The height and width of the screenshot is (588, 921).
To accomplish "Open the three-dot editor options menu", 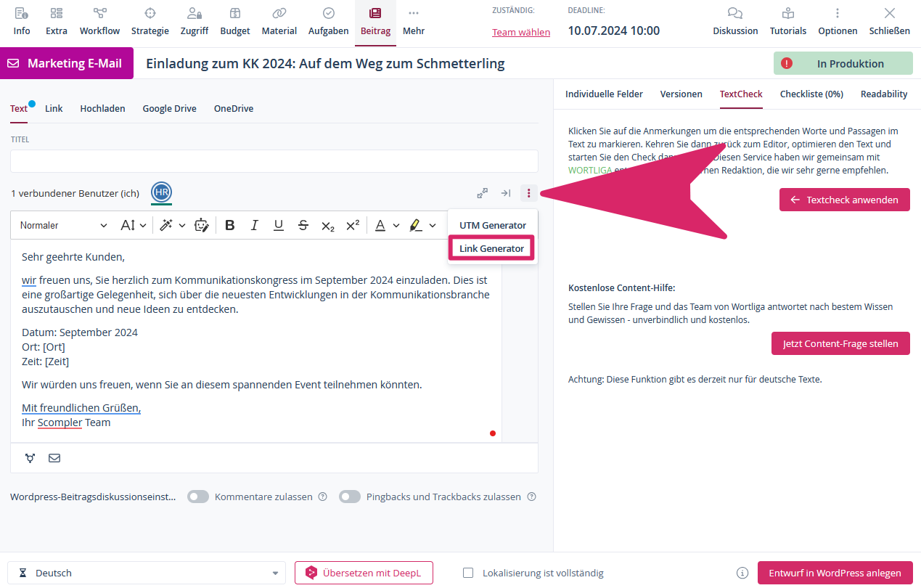I will tap(529, 193).
